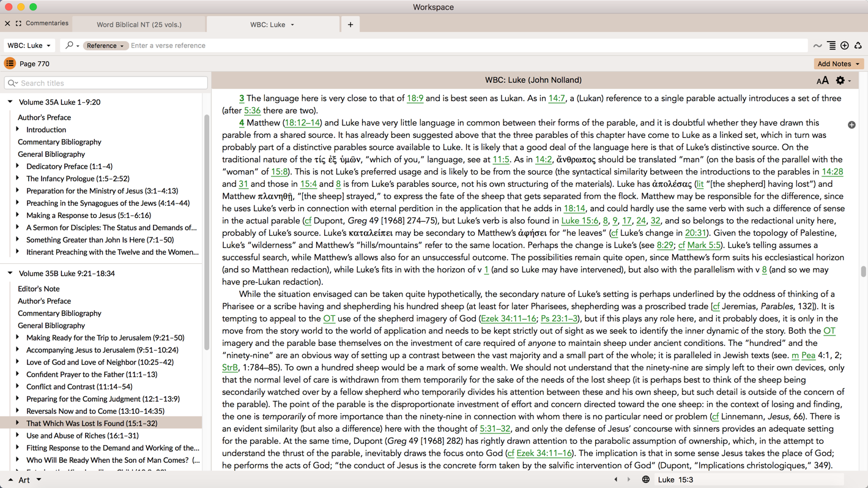The height and width of the screenshot is (488, 868).
Task: Click the stacked lines details icon
Action: (831, 45)
